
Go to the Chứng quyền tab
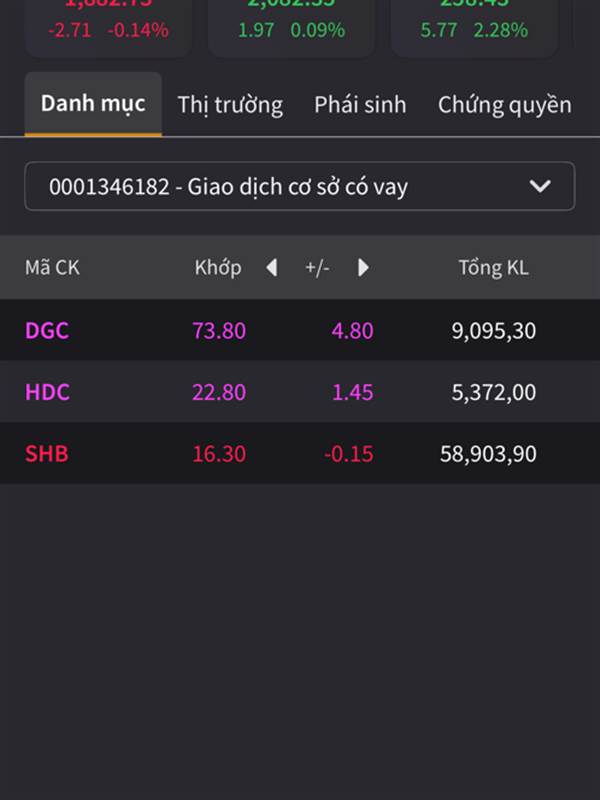504,105
